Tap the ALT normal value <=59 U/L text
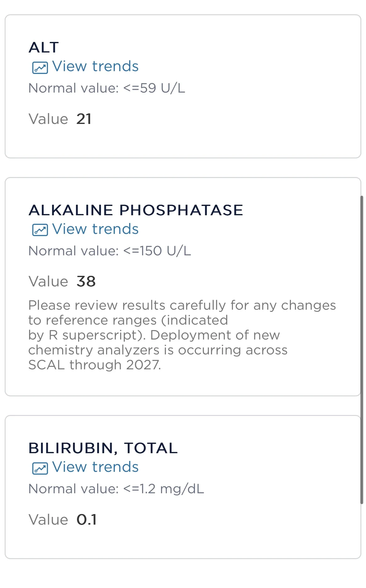Screen dimensions: 366x588 click(x=107, y=88)
